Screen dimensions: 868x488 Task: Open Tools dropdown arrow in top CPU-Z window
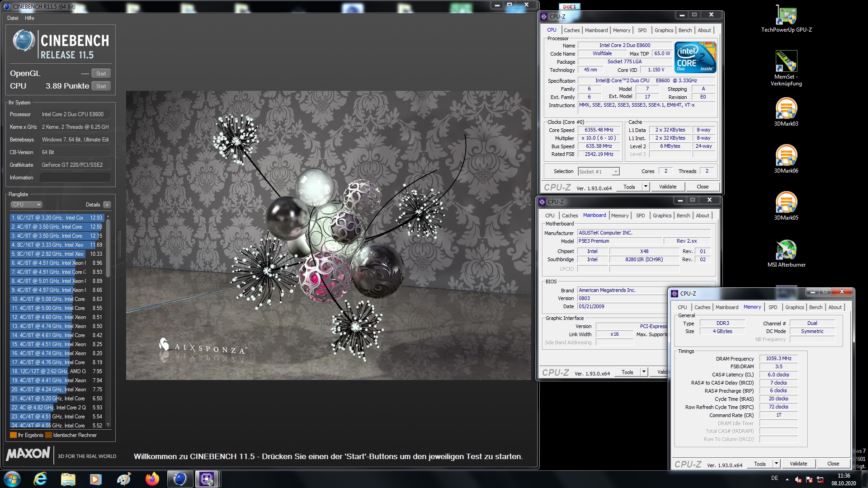646,187
